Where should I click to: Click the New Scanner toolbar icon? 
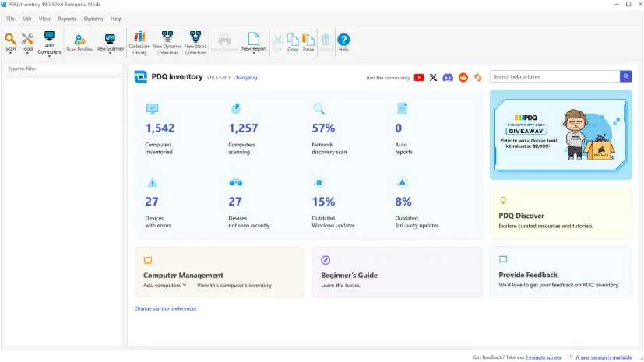point(110,39)
